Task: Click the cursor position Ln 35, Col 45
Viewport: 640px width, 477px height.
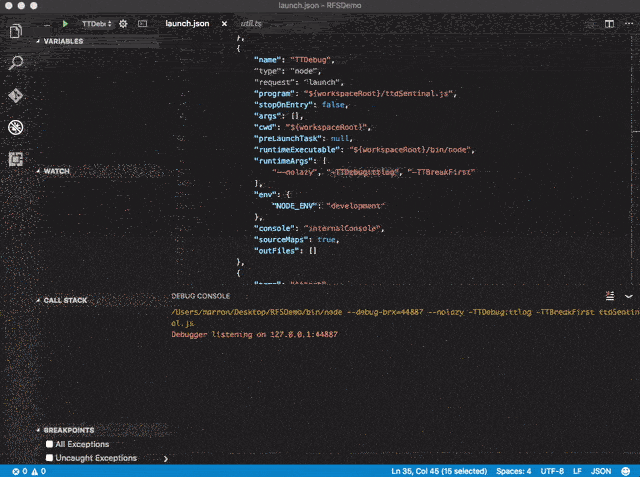Action: pyautogui.click(x=439, y=471)
